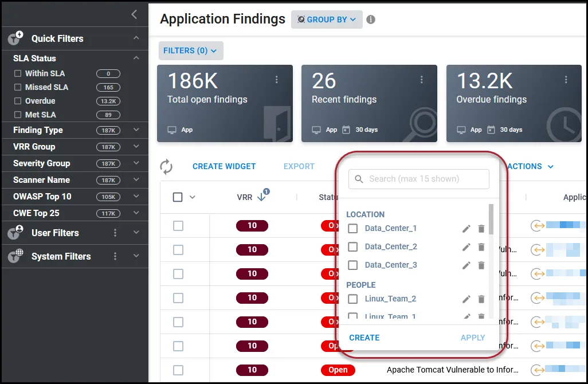The width and height of the screenshot is (588, 384).
Task: Delete Linux_Team_2 with the trash icon
Action: pos(481,299)
